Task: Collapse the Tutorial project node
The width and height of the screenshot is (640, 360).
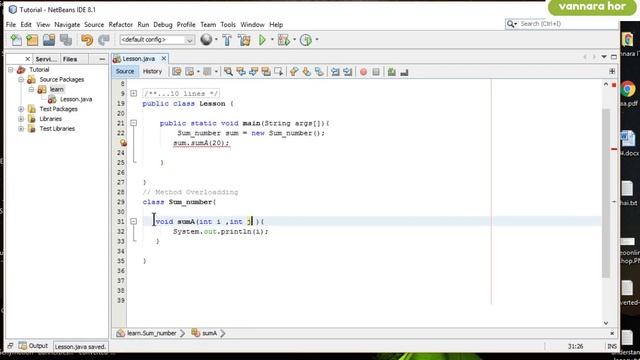Action: tap(11, 70)
